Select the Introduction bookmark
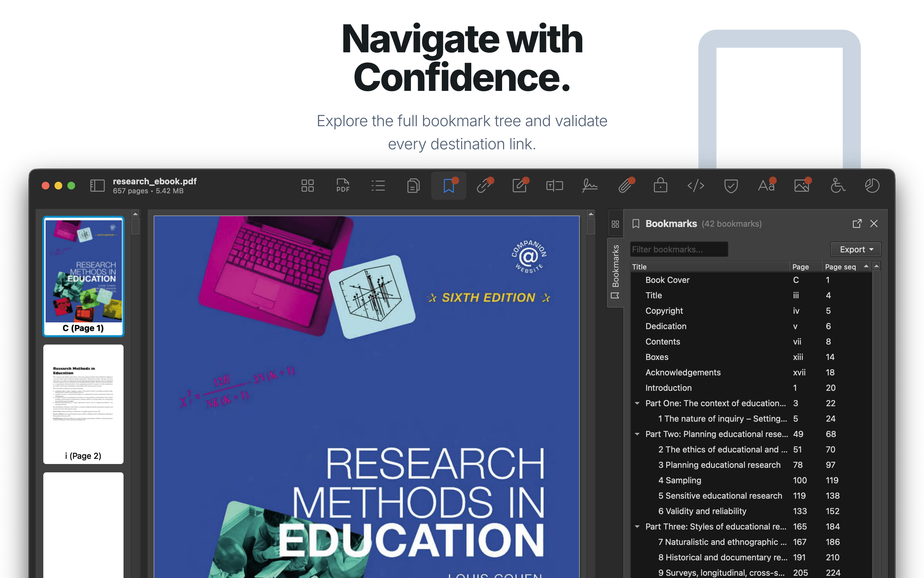This screenshot has height=578, width=924. tap(751, 388)
